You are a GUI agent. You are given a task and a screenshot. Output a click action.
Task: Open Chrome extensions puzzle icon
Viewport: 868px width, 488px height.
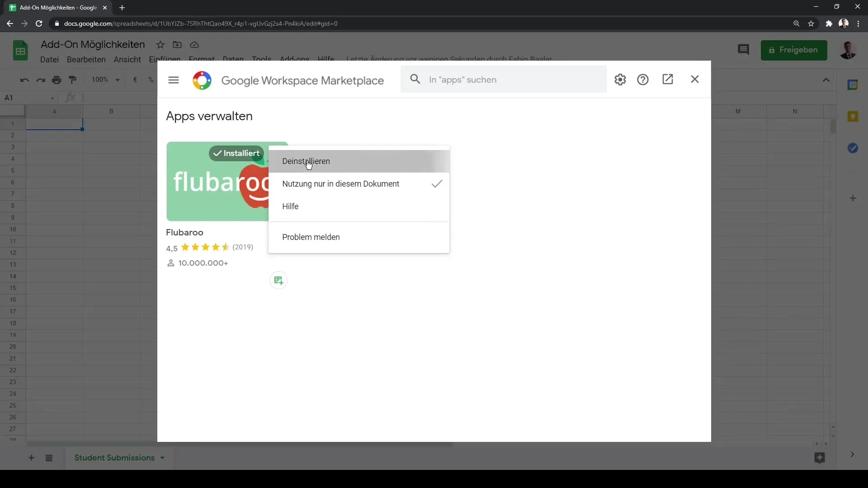click(x=829, y=23)
